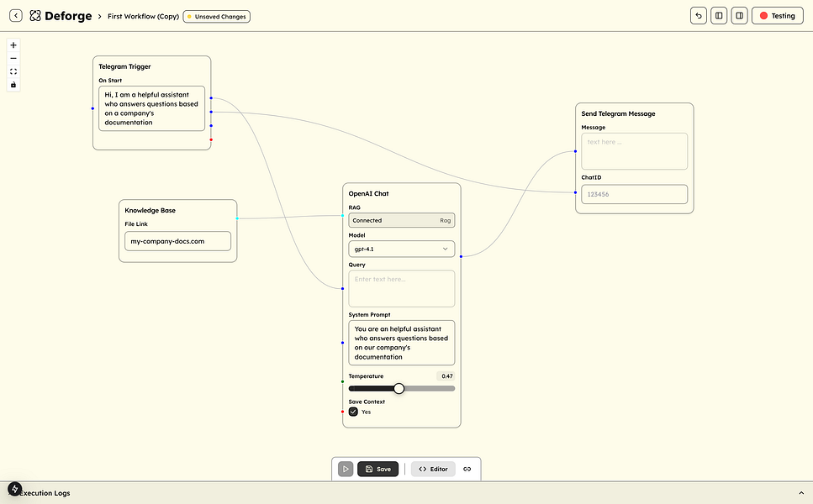The image size is (813, 504).
Task: Expand the Execution Logs panel chevron
Action: coord(801,493)
